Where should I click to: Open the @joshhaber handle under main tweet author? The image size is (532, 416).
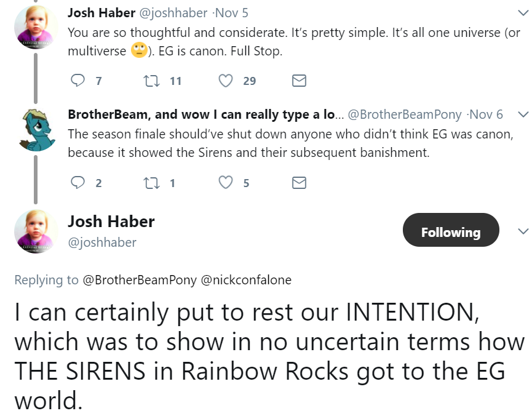click(101, 242)
